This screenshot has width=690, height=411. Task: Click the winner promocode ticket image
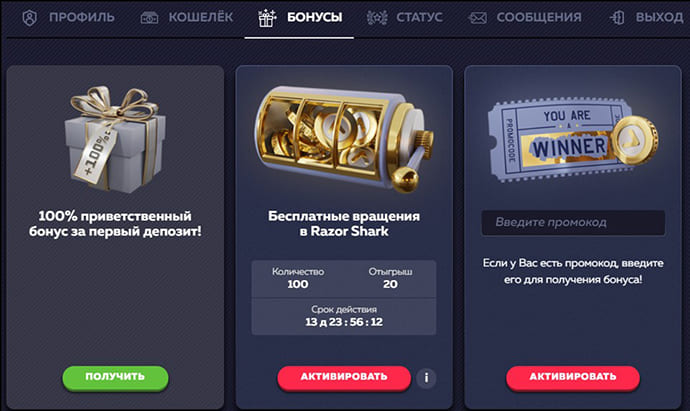573,140
